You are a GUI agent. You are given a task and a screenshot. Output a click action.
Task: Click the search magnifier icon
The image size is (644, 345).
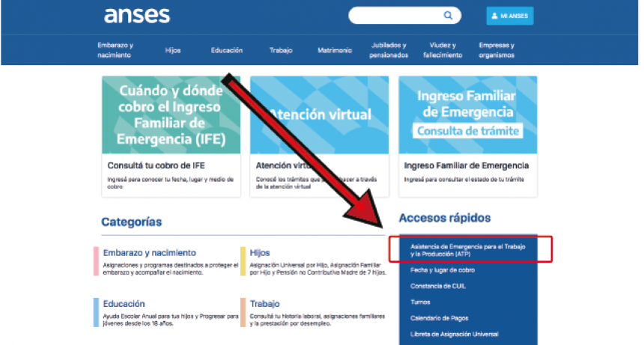point(448,16)
